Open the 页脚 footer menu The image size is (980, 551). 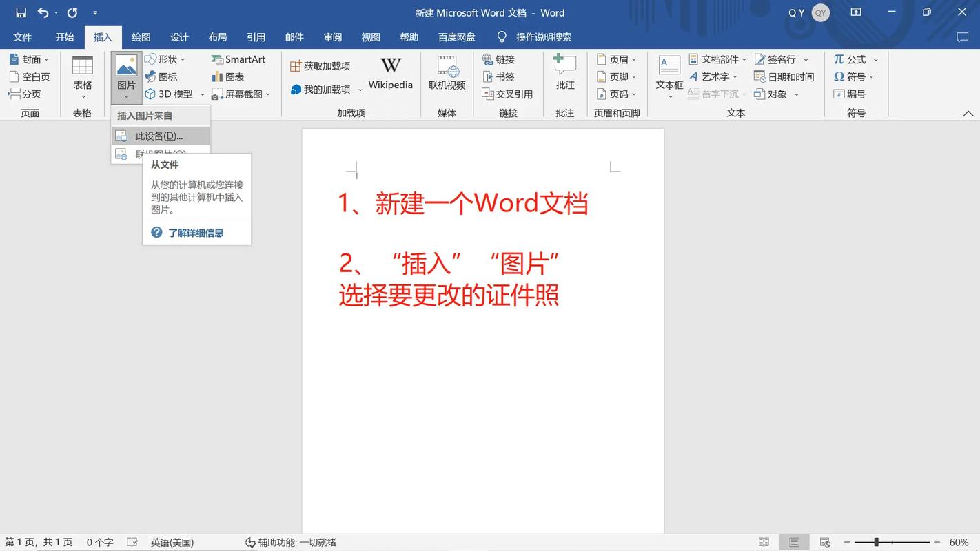click(616, 77)
